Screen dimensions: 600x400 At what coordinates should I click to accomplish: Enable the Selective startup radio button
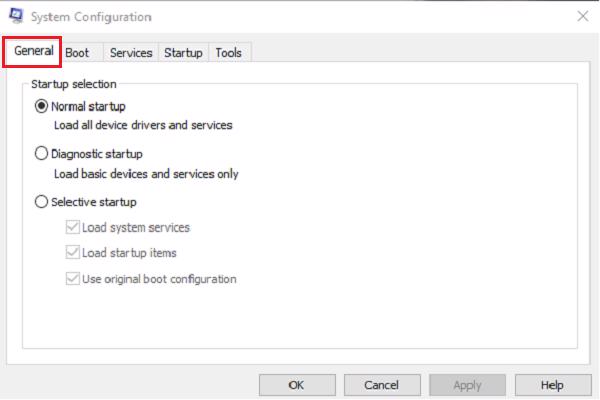pyautogui.click(x=41, y=202)
